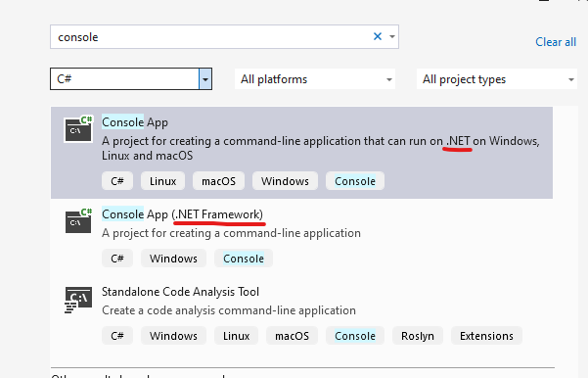Click 'Create a code analysis command-line application' text
This screenshot has width=588, height=378.
click(x=229, y=310)
